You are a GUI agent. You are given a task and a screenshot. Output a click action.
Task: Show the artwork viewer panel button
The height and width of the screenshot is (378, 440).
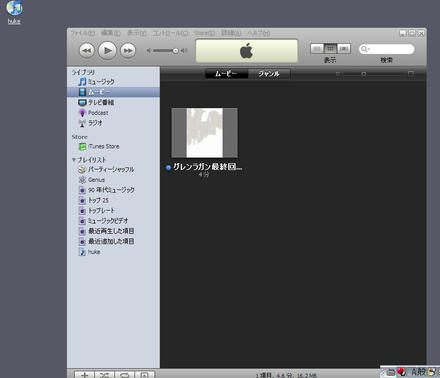coord(144,375)
